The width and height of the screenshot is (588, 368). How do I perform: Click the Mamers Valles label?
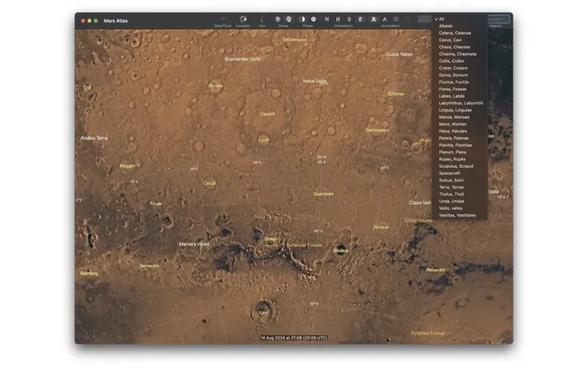[194, 244]
